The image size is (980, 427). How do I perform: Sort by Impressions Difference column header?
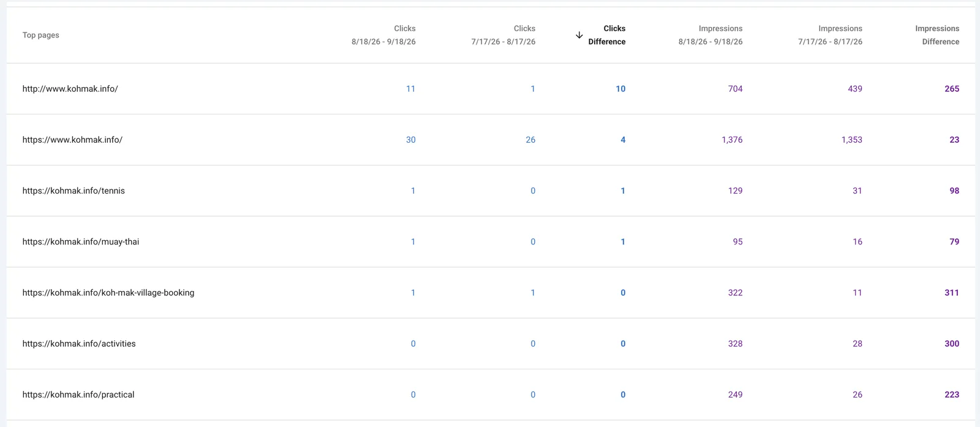(x=937, y=35)
